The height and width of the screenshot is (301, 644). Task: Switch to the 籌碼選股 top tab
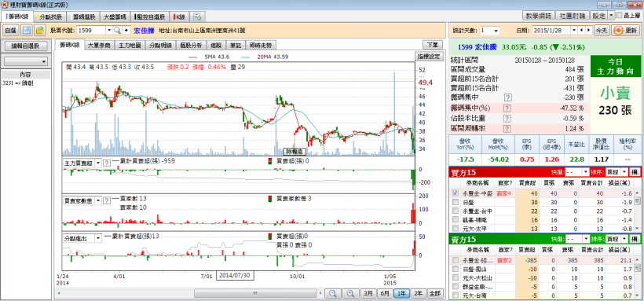click(x=83, y=17)
